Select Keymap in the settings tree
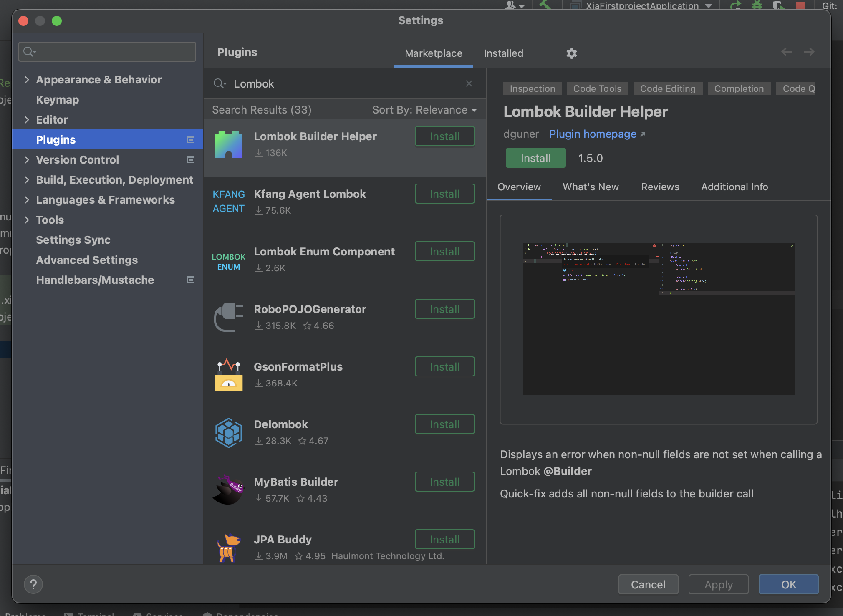The image size is (843, 616). [x=57, y=100]
